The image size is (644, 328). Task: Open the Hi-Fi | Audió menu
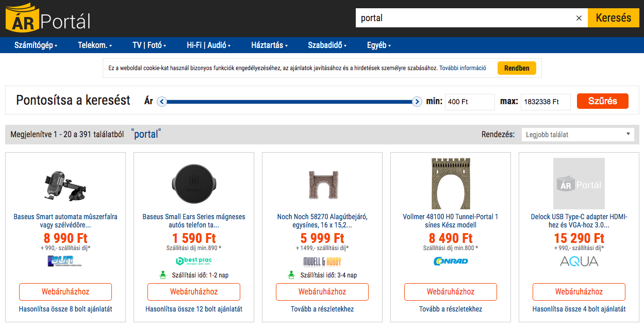point(209,45)
